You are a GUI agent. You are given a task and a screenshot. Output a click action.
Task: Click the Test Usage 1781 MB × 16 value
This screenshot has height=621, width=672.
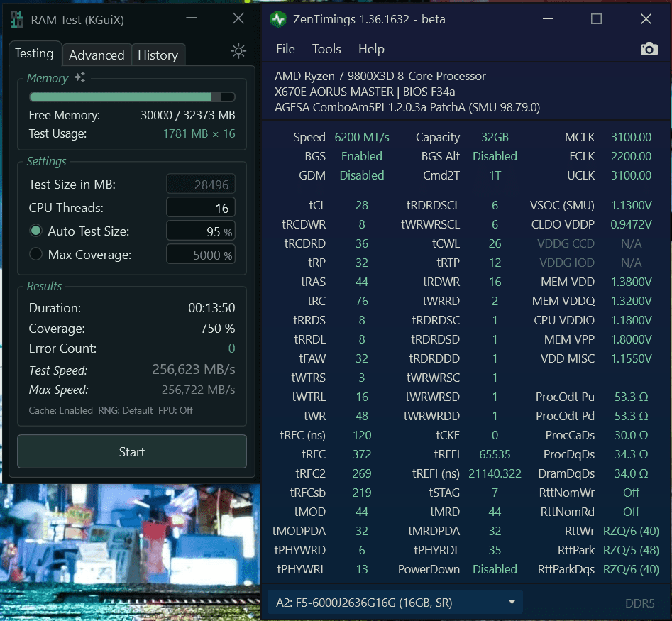(x=199, y=133)
